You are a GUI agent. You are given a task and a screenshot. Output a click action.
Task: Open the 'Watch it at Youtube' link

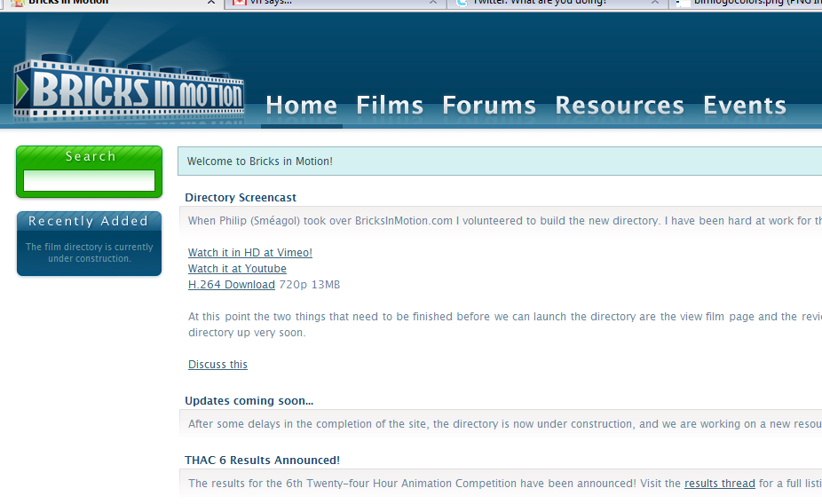pos(237,269)
